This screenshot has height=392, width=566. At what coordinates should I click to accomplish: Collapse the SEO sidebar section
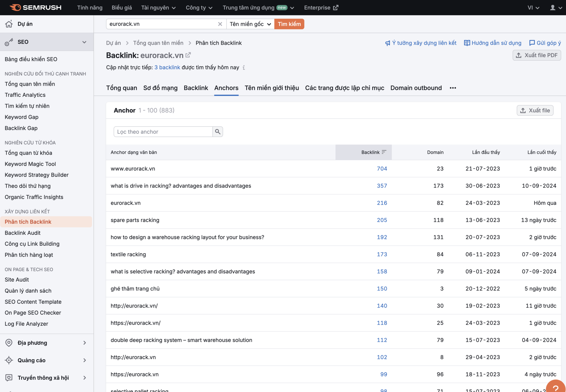(84, 42)
